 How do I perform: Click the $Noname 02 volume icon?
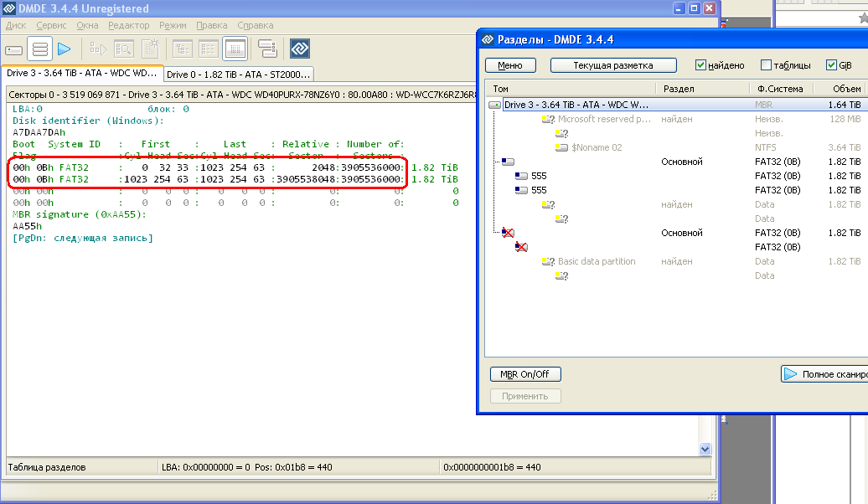pos(562,147)
